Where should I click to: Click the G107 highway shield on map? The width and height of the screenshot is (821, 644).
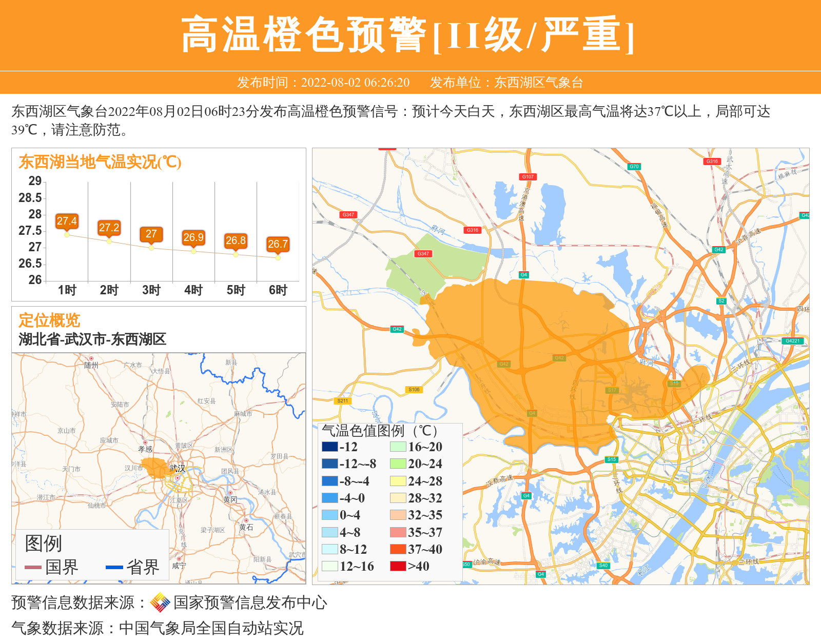[x=528, y=177]
